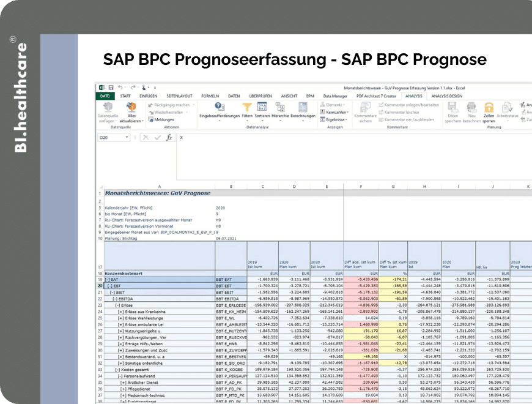Switch to the EINFÜGEN tab
Screen dimensions: 532x404
(148, 96)
